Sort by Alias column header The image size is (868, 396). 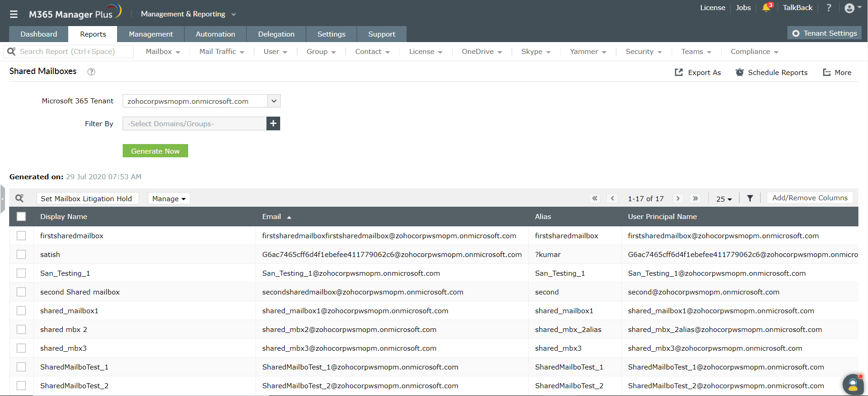[x=543, y=217]
